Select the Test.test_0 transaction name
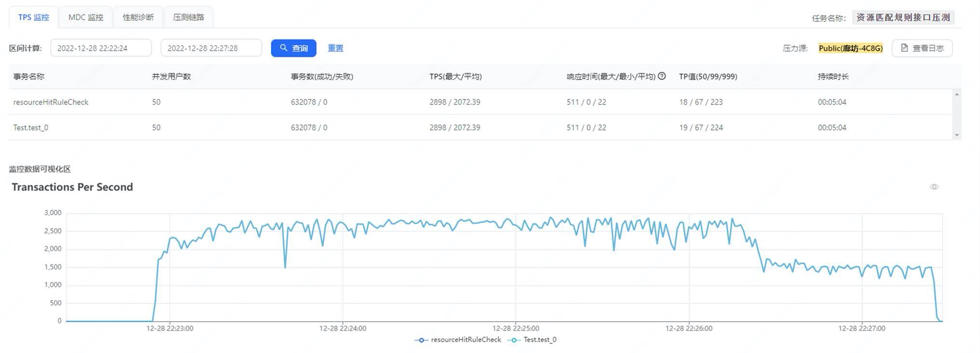 tap(31, 128)
